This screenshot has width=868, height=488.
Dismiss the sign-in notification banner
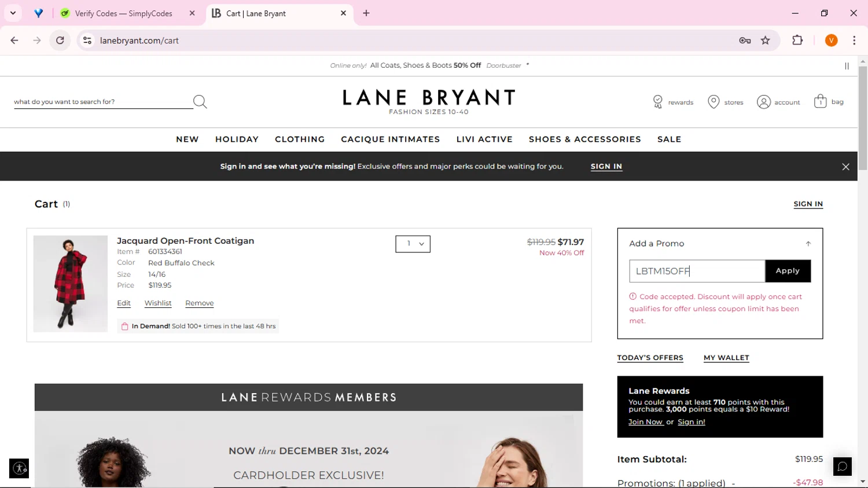click(845, 167)
